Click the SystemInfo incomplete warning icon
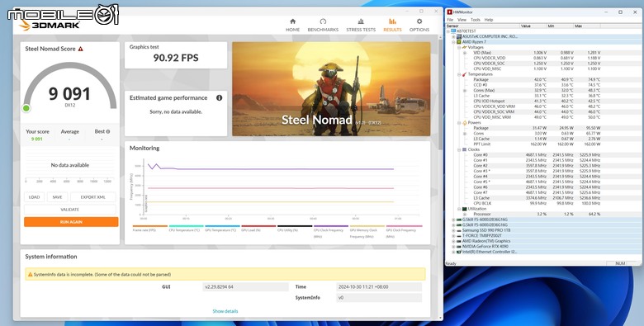644x326 pixels. [x=30, y=274]
